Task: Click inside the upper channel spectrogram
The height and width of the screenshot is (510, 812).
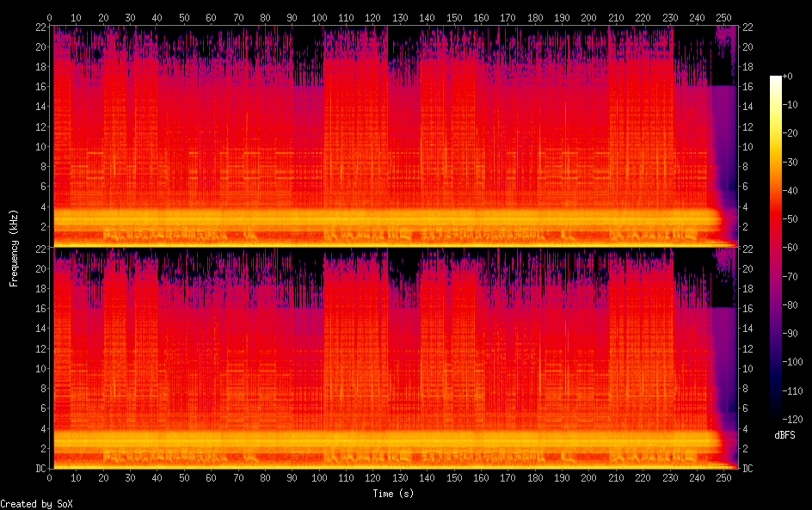Action: pos(395,136)
